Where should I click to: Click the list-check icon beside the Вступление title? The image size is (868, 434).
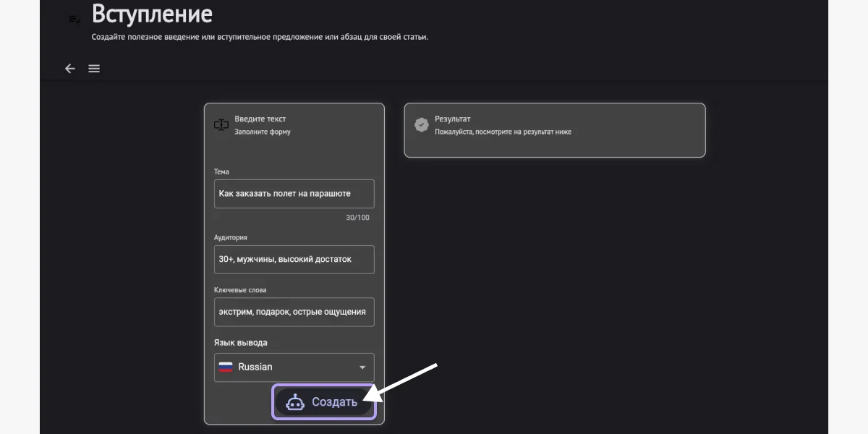coord(75,19)
